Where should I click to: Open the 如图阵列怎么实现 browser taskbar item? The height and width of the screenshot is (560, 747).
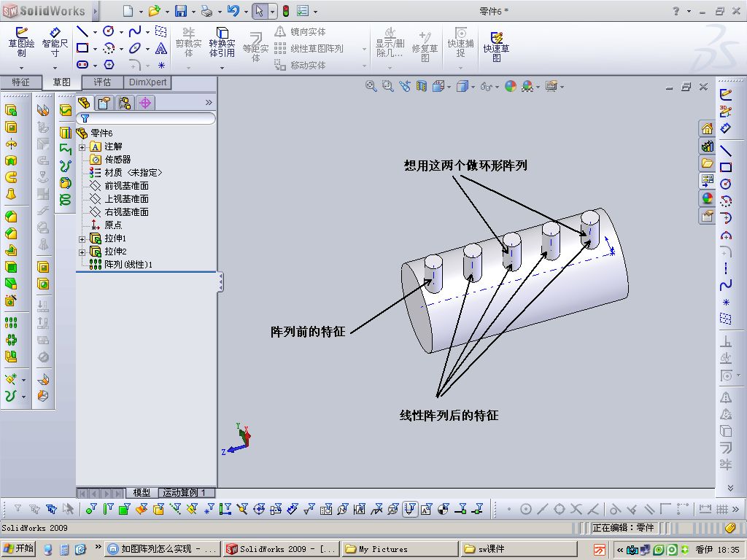(163, 549)
